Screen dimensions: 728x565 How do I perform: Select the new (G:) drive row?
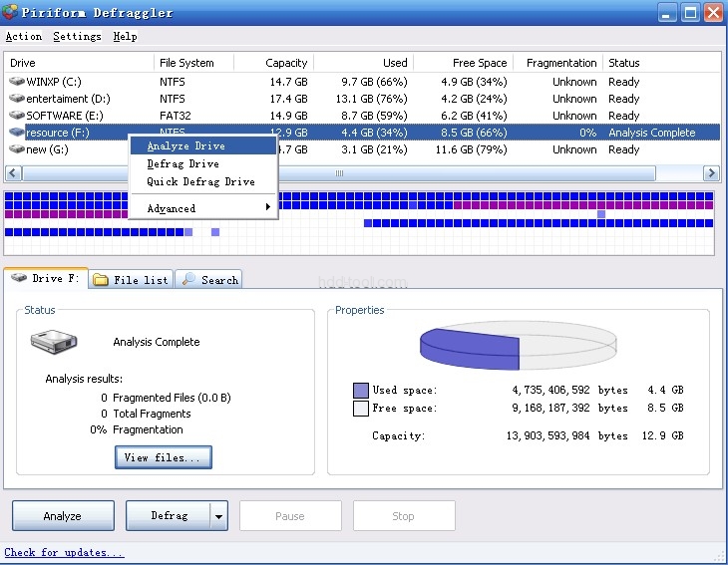363,149
